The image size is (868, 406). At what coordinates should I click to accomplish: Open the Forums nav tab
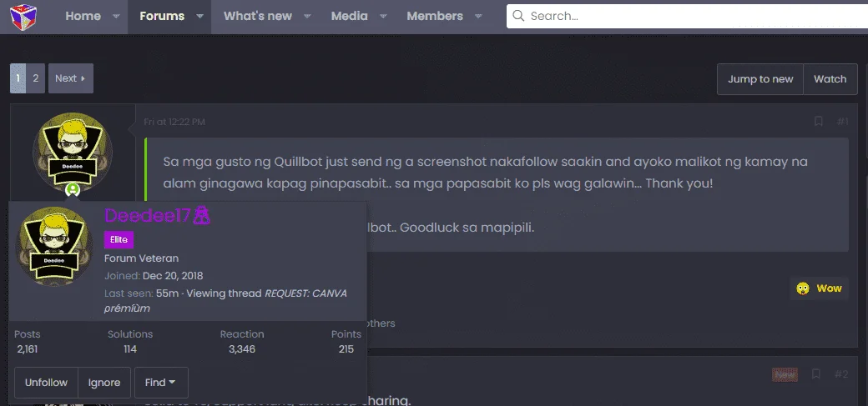(x=162, y=16)
